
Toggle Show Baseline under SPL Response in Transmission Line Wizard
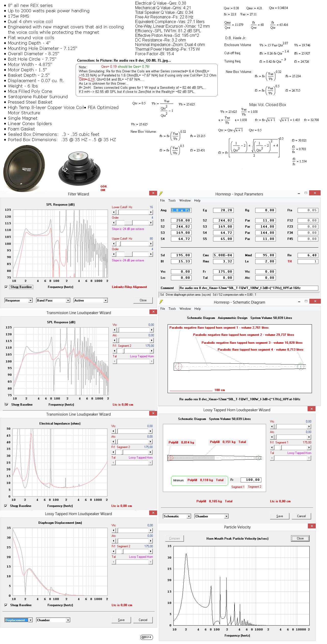7,405
